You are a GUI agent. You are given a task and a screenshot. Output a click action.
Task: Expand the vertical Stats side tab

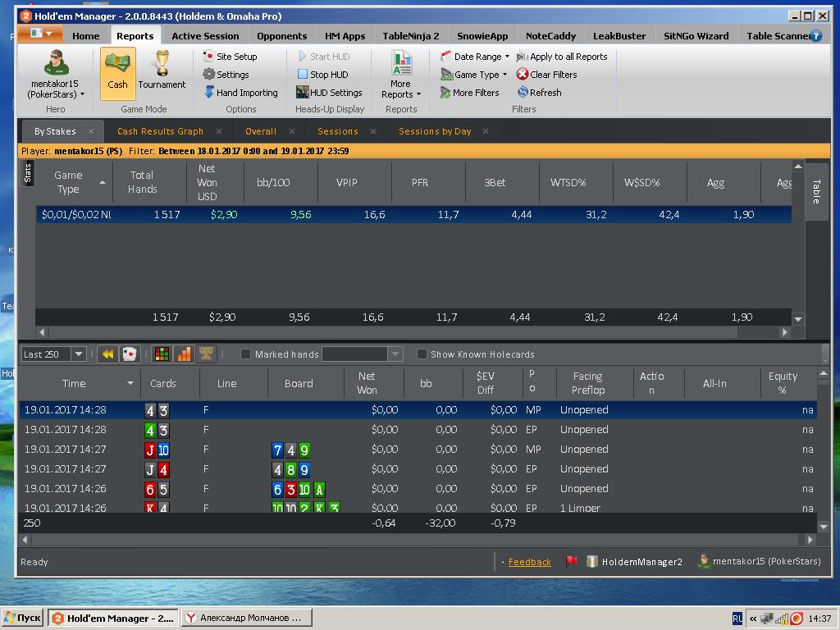tap(28, 173)
